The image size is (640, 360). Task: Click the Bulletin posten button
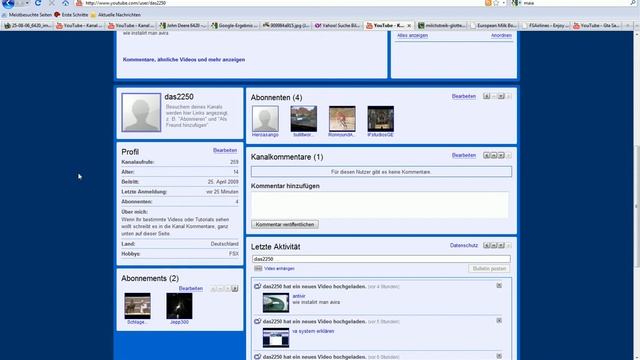point(489,269)
